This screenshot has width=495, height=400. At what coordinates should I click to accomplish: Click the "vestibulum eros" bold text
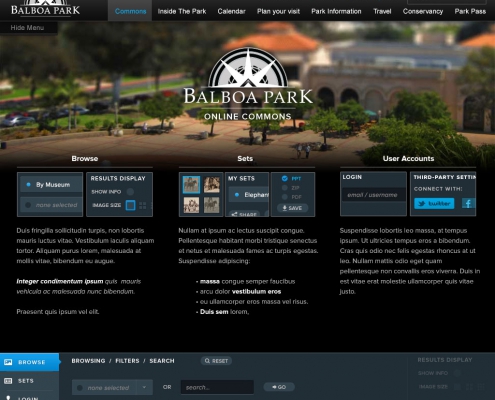[x=256, y=292]
